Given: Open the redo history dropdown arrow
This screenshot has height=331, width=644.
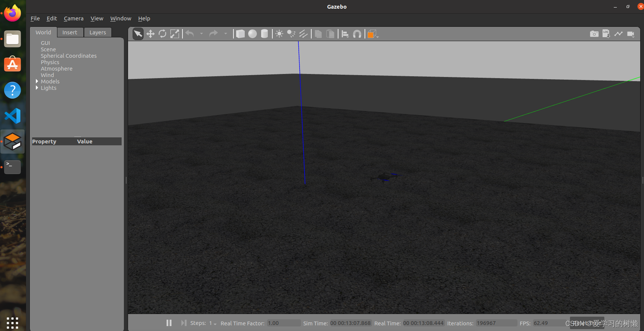Looking at the screenshot, I should [x=225, y=34].
